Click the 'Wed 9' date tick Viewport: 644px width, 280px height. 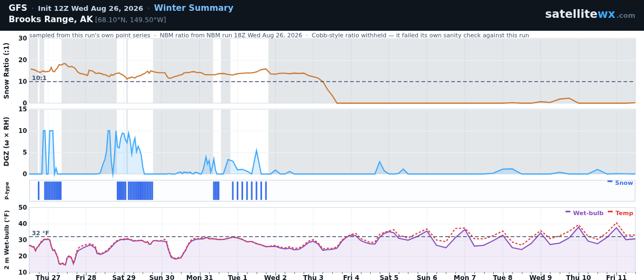[540, 277]
